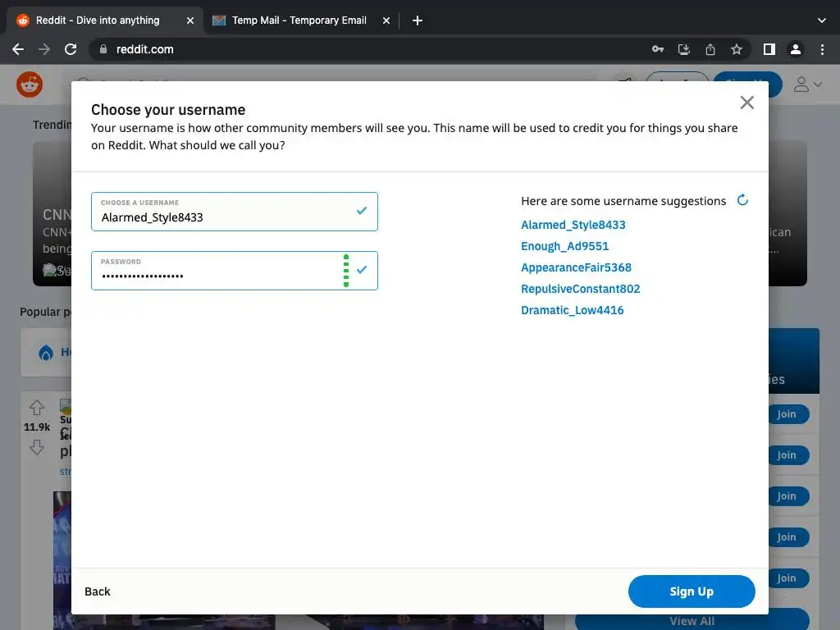Click the site lock icon
The height and width of the screenshot is (630, 840).
tap(103, 49)
